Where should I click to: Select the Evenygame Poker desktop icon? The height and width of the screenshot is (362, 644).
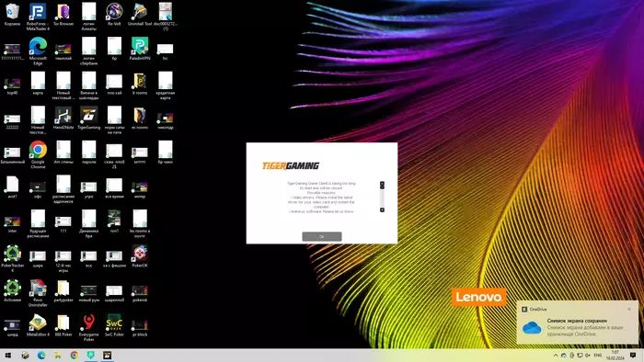point(88,327)
